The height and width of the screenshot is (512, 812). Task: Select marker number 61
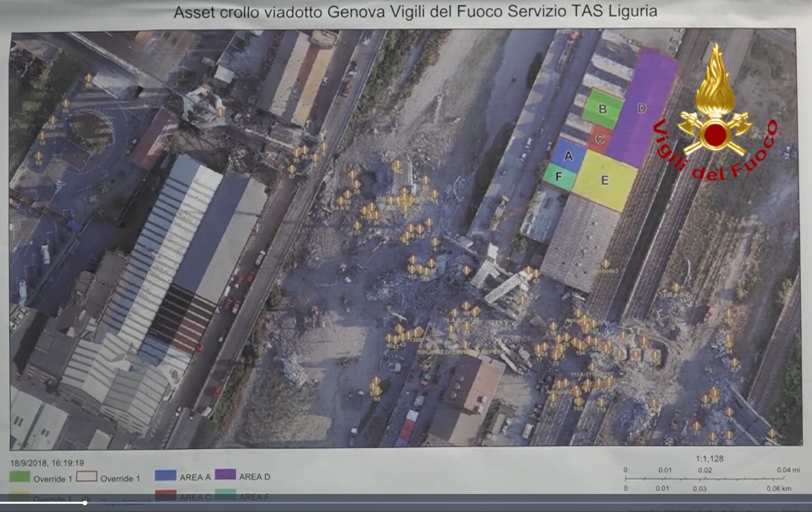point(553,398)
